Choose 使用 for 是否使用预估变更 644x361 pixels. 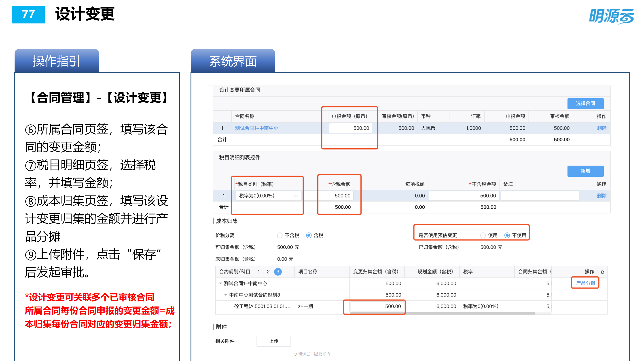pyautogui.click(x=483, y=235)
